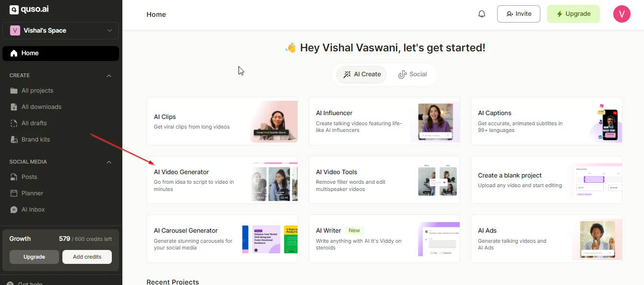This screenshot has width=644, height=285.
Task: Click the Planner calendar icon
Action: pyautogui.click(x=14, y=193)
